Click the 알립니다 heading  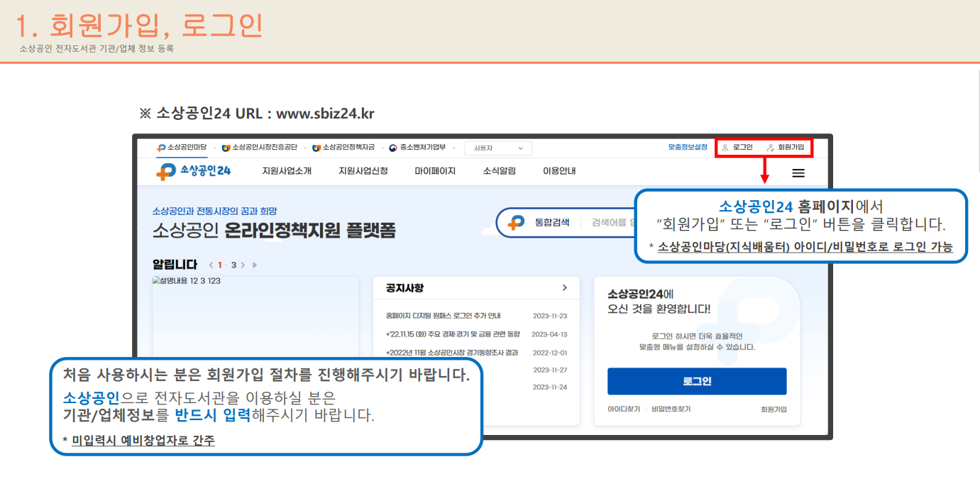pos(175,265)
